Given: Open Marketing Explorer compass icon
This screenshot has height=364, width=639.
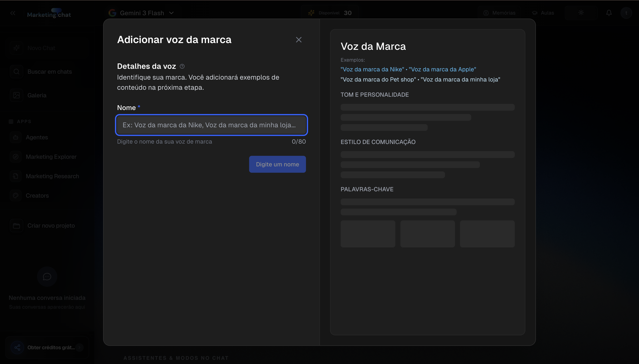Looking at the screenshot, I should coord(15,157).
